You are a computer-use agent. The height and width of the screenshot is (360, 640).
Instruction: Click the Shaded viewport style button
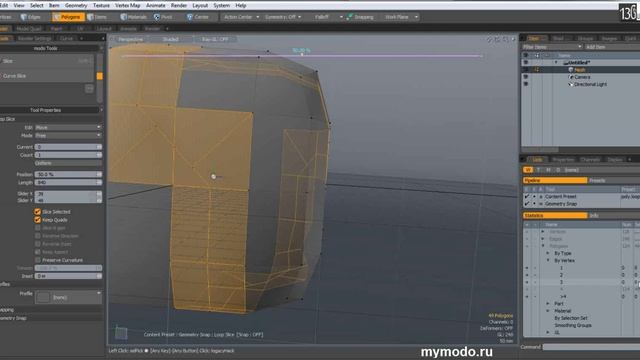coord(170,39)
